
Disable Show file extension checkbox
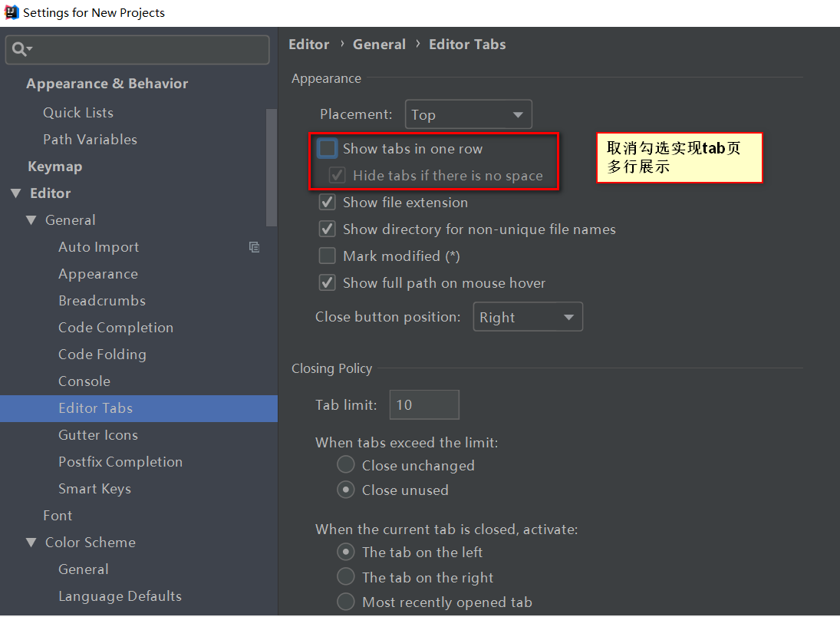tap(328, 202)
